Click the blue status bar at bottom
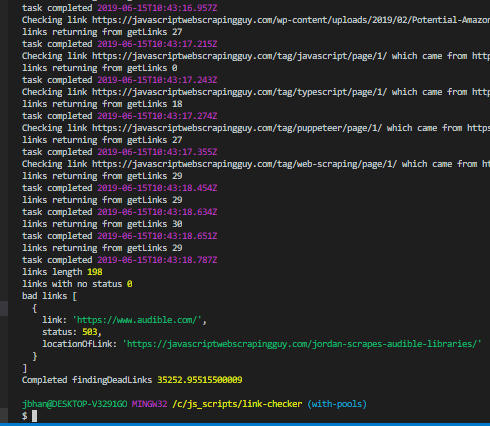Image resolution: width=490 pixels, height=426 pixels. (245, 424)
